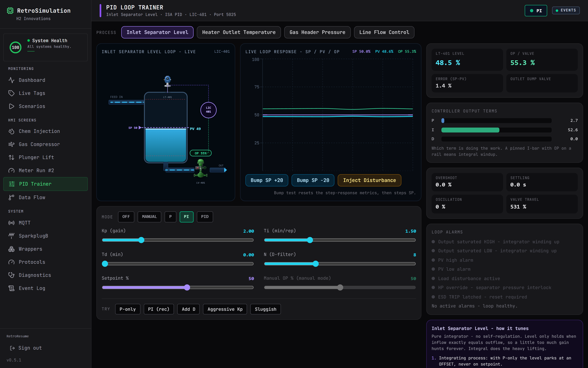Open Live Tags via tag icon

tap(11, 93)
